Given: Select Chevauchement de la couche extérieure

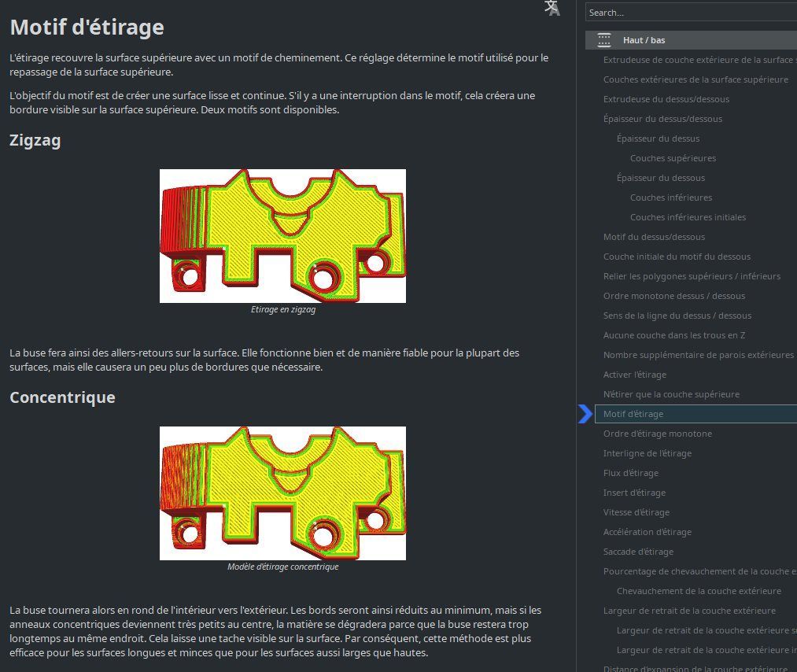Looking at the screenshot, I should [x=699, y=591].
